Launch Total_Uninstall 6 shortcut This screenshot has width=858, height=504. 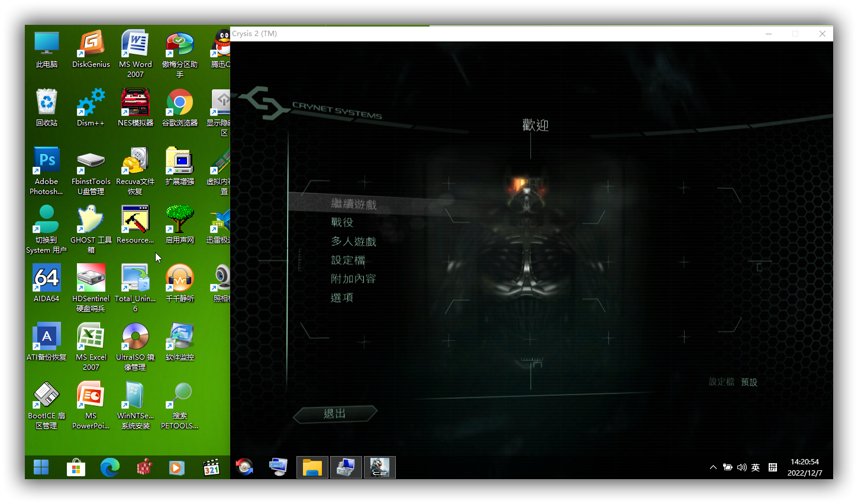(136, 288)
